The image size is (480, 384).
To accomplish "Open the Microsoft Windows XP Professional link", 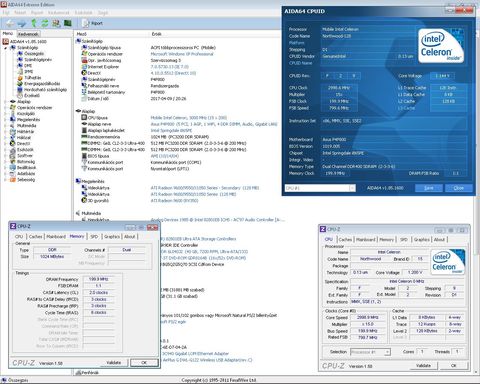I will point(182,54).
